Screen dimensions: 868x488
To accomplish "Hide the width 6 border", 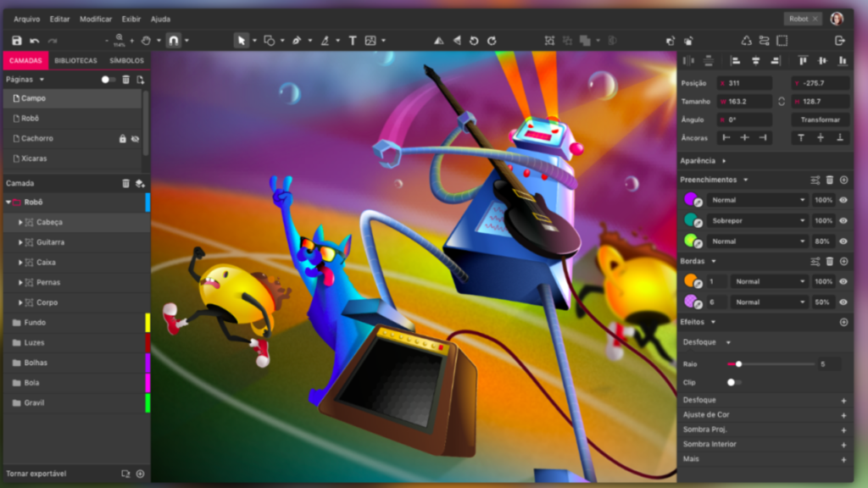I will tap(843, 302).
